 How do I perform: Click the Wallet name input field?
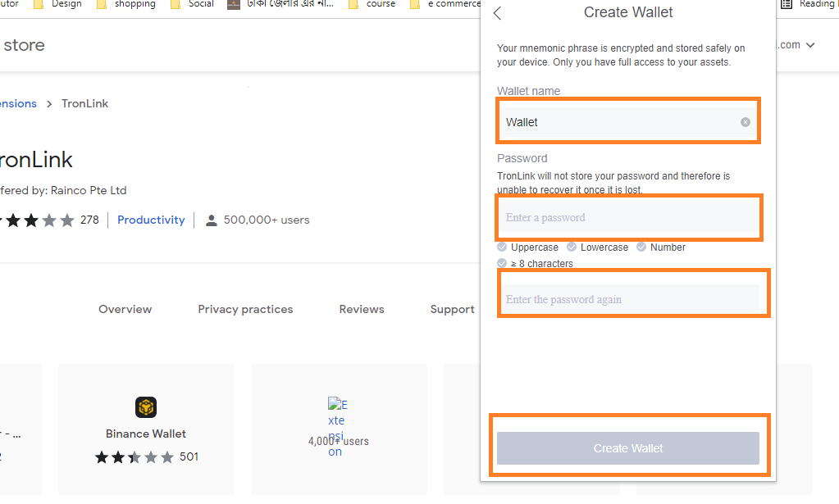click(627, 122)
